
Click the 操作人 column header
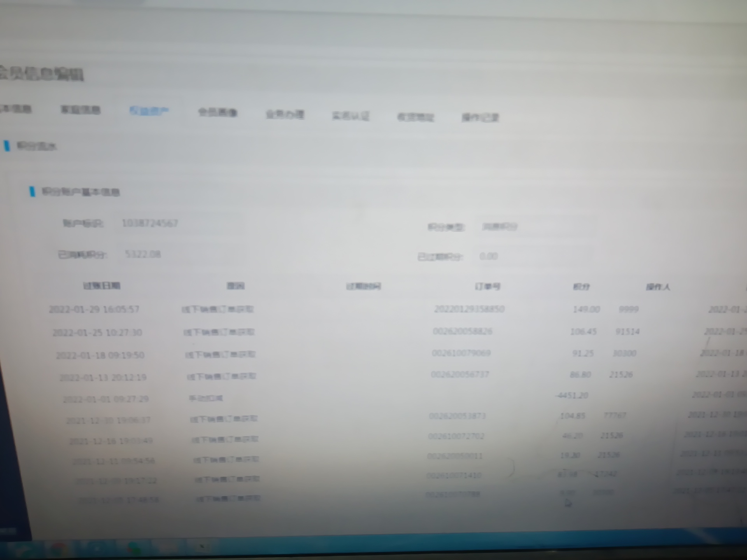658,287
